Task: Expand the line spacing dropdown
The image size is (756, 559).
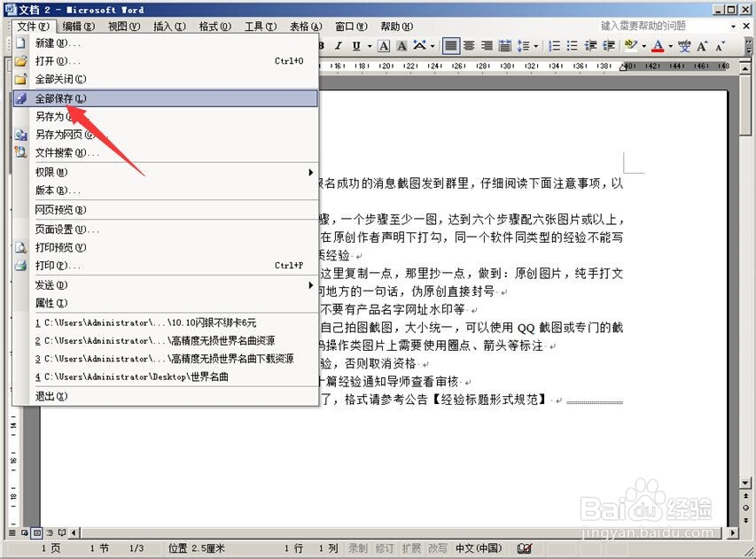Action: [x=535, y=45]
